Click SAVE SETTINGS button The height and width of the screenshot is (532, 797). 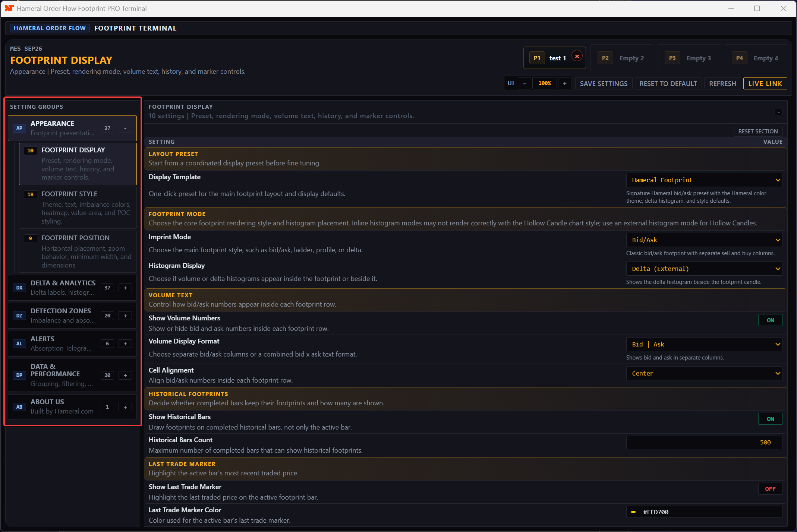[604, 83]
